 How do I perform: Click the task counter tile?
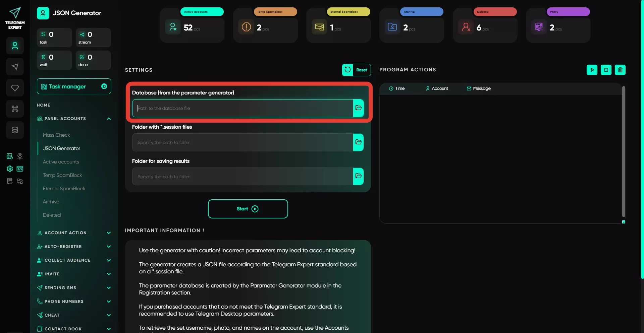(54, 38)
